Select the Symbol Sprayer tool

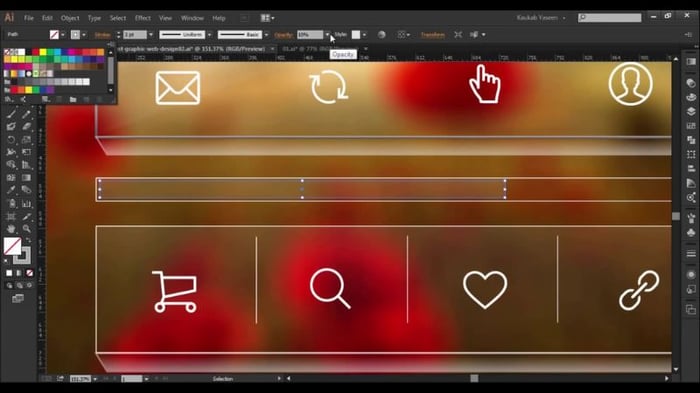coord(11,204)
